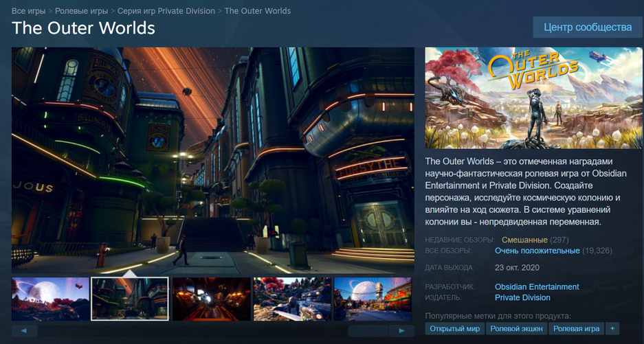Click the main city street screenshot
644x344 pixels.
213,160
